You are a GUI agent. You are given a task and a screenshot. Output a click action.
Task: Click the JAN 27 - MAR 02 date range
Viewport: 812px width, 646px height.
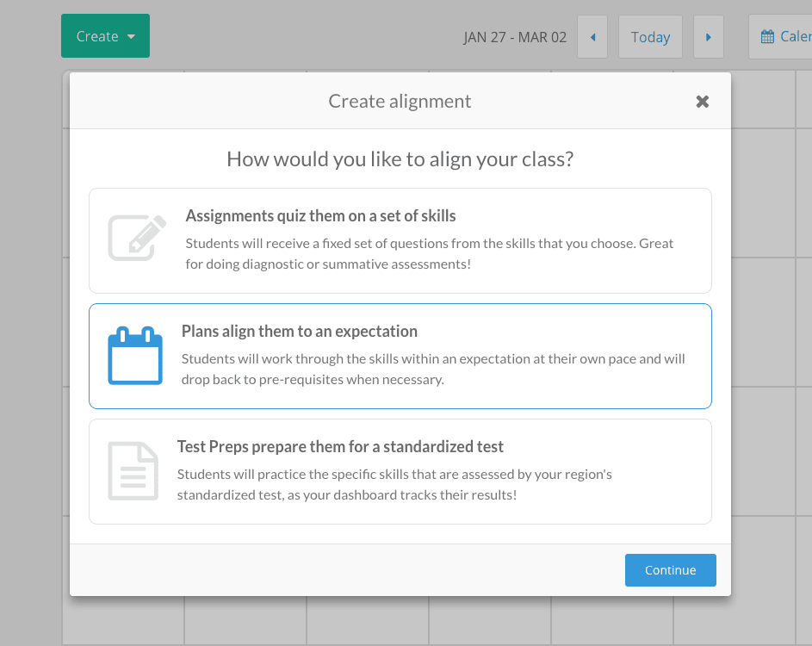pos(515,37)
